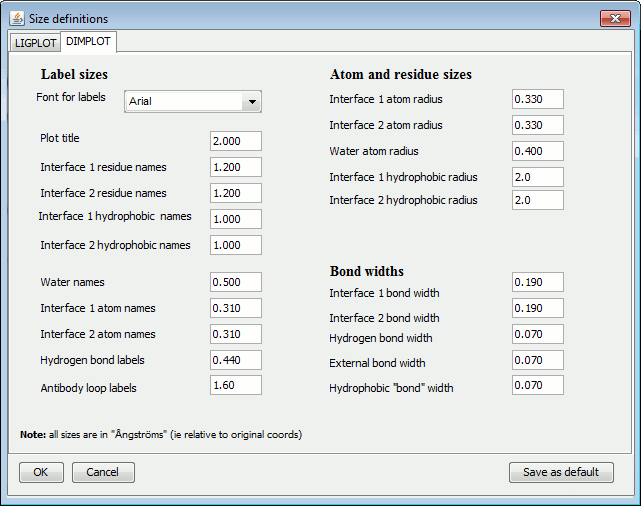Screen dimensions: 641x506
Task: Focus the Interface 2 hydrophobic names field
Action: click(236, 245)
